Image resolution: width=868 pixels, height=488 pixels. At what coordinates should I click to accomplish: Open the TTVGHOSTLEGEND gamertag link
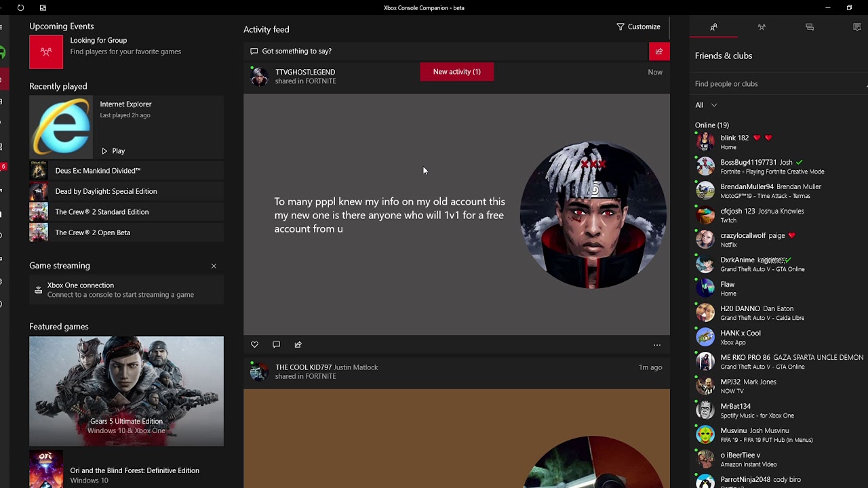[x=305, y=72]
